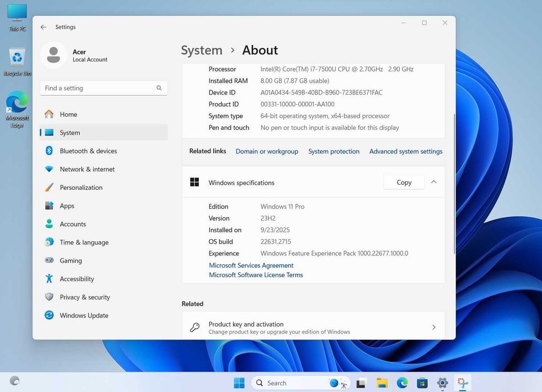Open Product key and activation chevron
The width and height of the screenshot is (542, 392).
point(434,327)
